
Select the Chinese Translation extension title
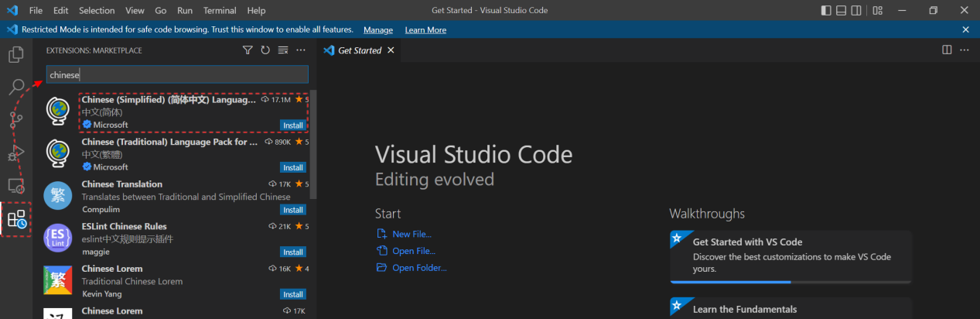pos(122,184)
